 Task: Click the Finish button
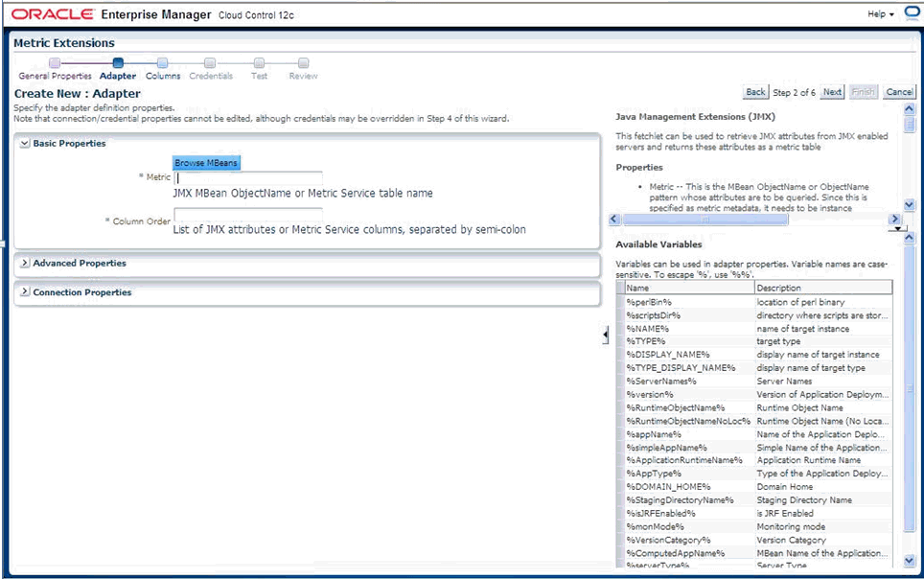[x=864, y=92]
